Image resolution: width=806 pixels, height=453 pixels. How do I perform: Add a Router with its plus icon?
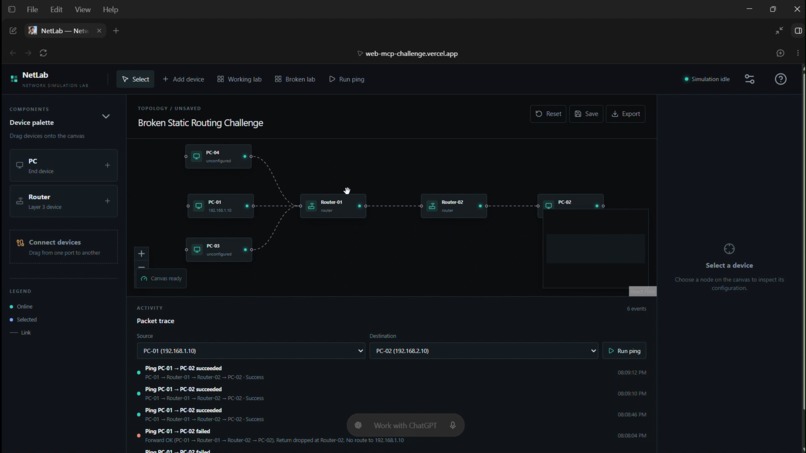(x=107, y=201)
